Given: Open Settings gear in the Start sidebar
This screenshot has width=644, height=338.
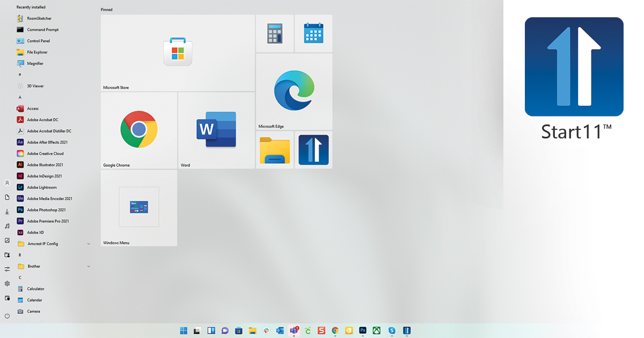Looking at the screenshot, I should click(7, 283).
